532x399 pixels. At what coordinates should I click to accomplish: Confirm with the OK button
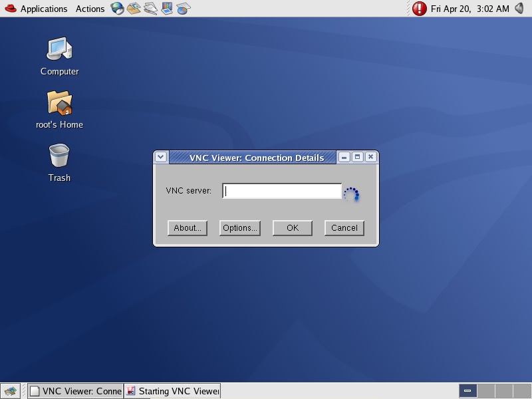tap(293, 227)
